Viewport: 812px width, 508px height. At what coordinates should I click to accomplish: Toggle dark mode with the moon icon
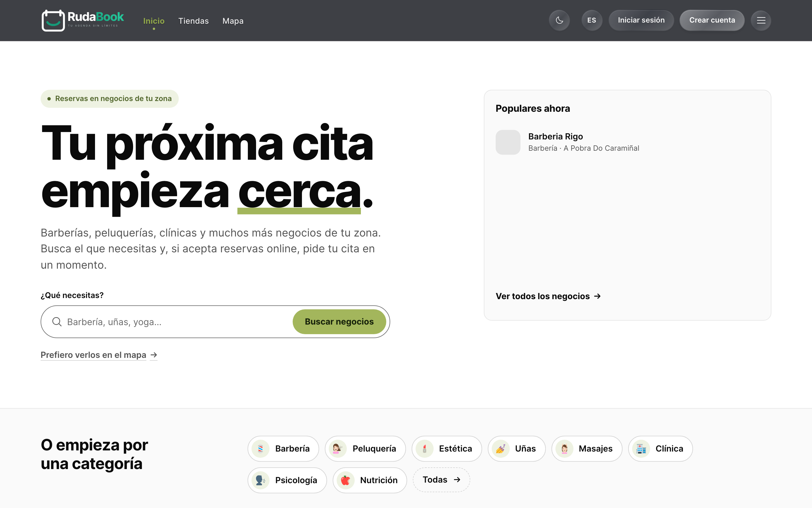559,21
